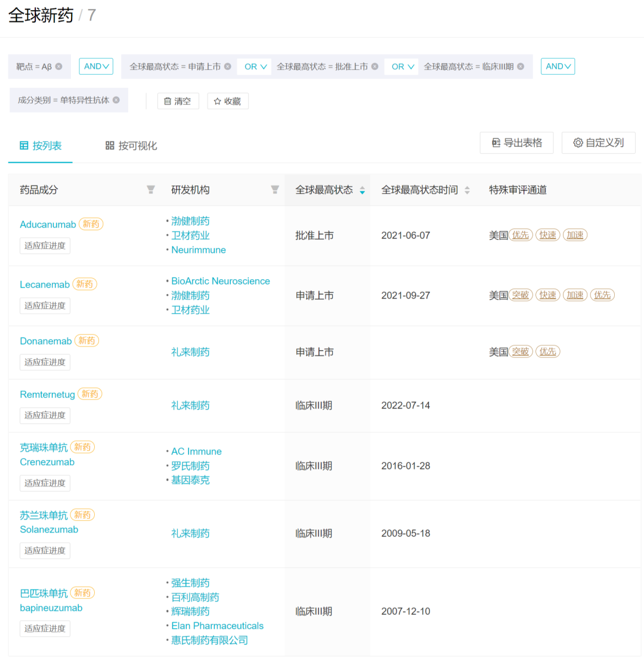Viewport: 644px width, 662px height.
Task: Click 适应症进度 button under Crenezumab
Action: tap(45, 483)
